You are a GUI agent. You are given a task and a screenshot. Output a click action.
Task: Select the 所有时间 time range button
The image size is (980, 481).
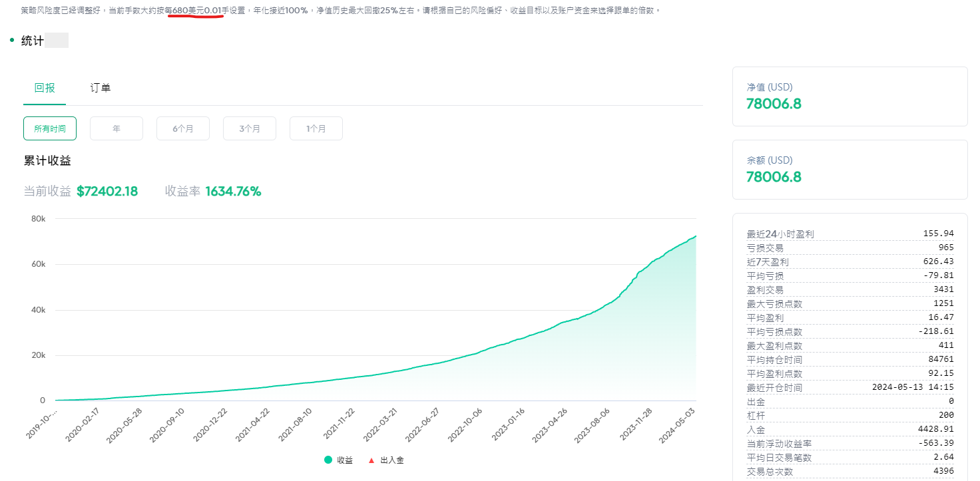(50, 128)
